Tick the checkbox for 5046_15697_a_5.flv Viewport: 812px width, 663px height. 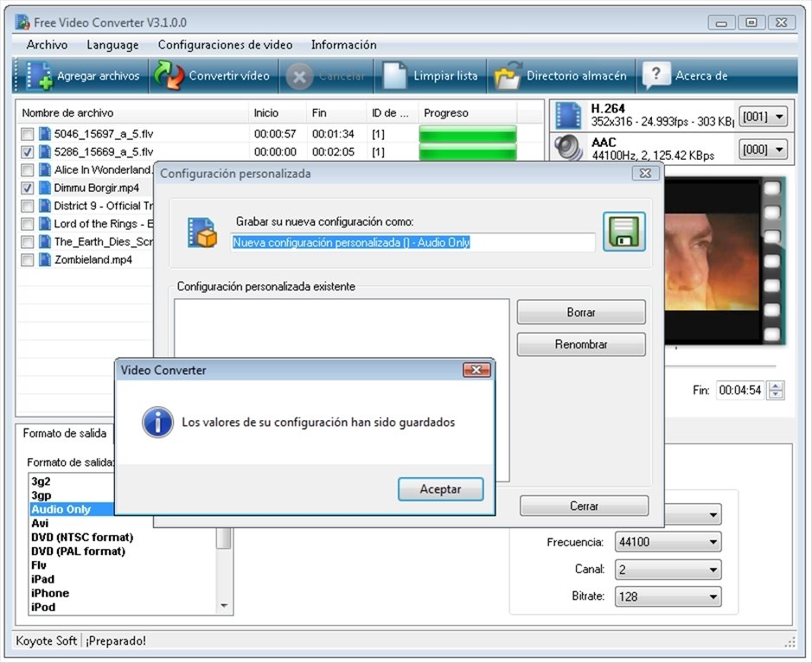click(x=28, y=134)
